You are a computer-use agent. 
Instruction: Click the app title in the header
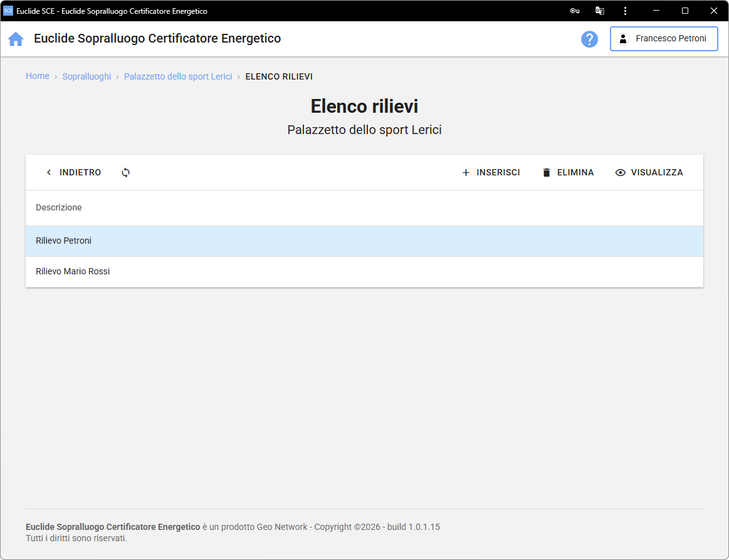tap(157, 39)
